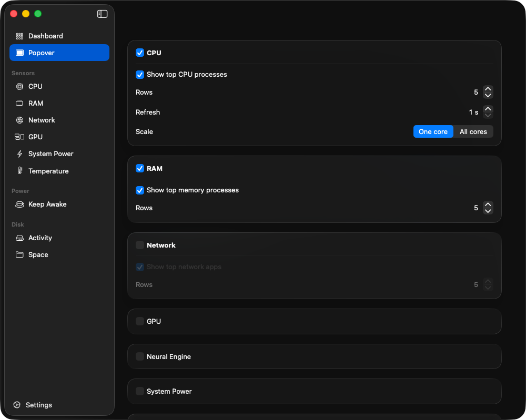Select Popover in the sidebar
Image resolution: width=526 pixels, height=420 pixels.
click(x=59, y=53)
